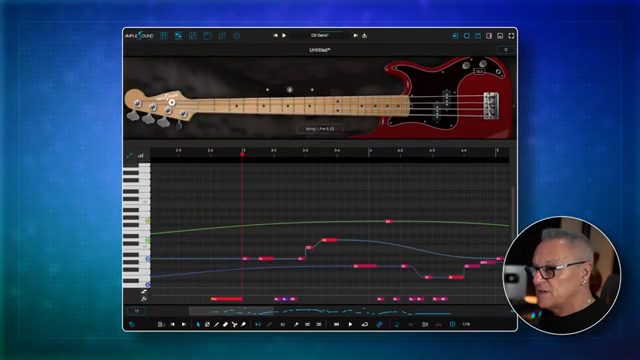Image resolution: width=640 pixels, height=360 pixels.
Task: Open the first main panel tab icon
Action: coord(164,36)
